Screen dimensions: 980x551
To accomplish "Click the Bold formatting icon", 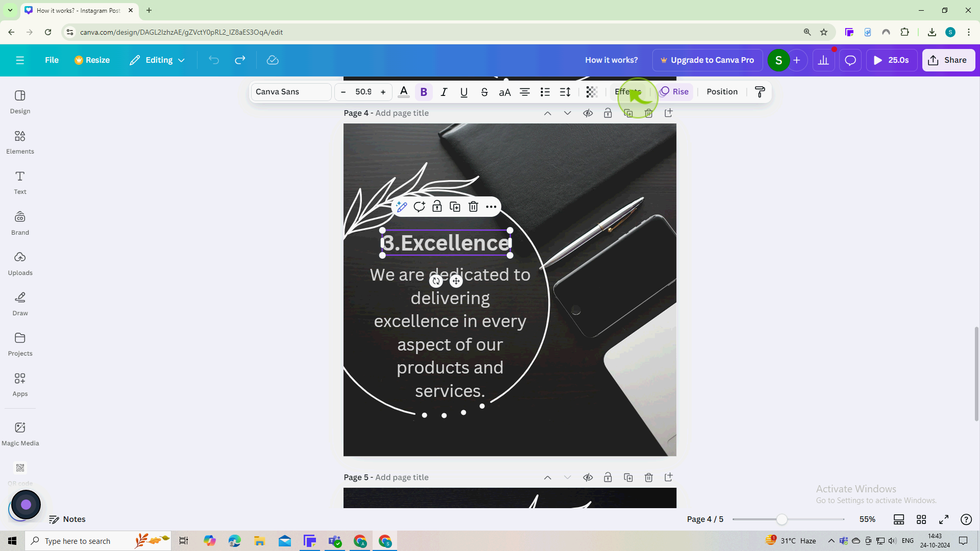I will pyautogui.click(x=424, y=91).
